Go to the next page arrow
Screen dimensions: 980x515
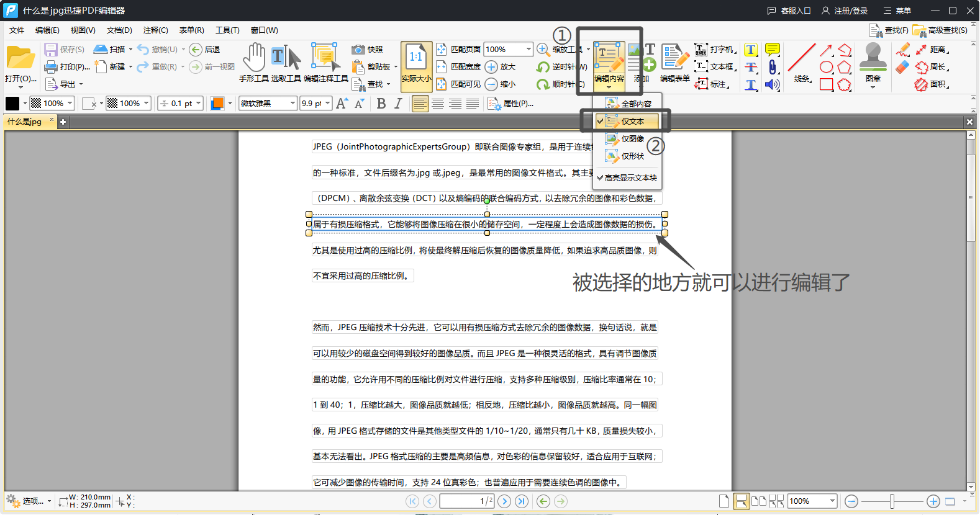coord(504,501)
